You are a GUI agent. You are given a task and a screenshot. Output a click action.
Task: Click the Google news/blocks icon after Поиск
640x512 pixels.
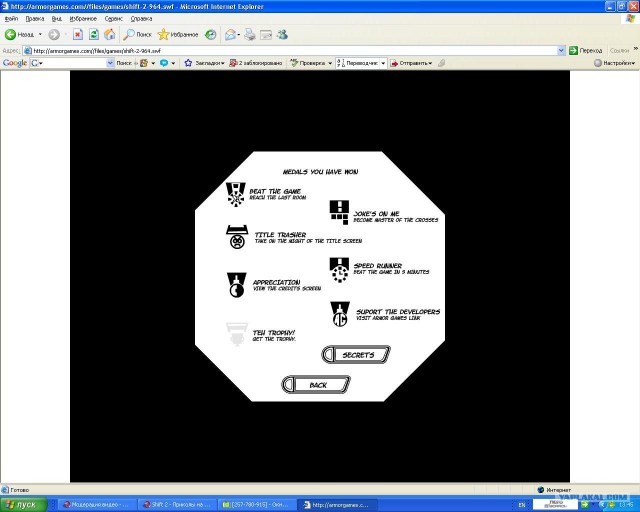(x=144, y=63)
